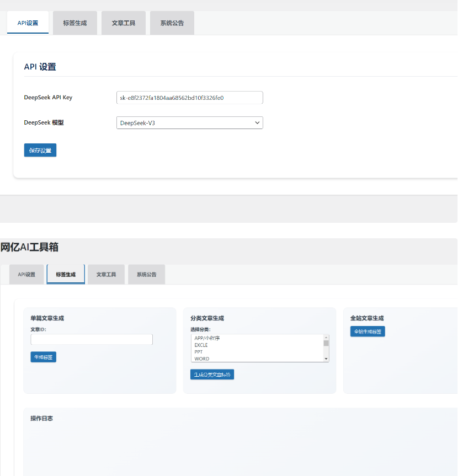Screen dimensions: 458x476
Task: Select the top active API设置 tab
Action: click(x=28, y=23)
